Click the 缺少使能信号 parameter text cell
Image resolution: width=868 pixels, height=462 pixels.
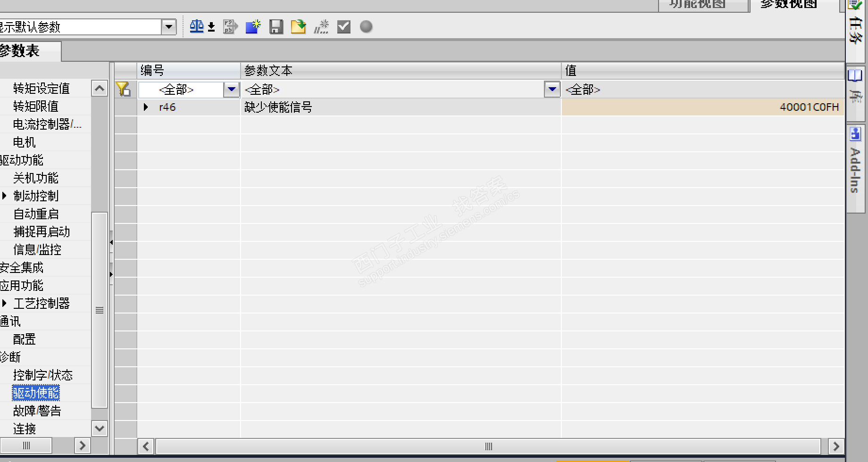pyautogui.click(x=401, y=107)
